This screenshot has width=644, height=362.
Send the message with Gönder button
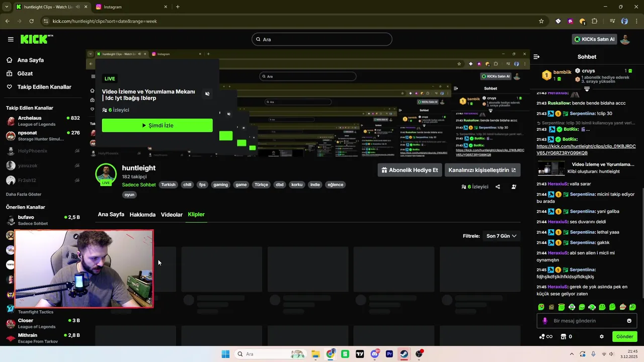625,336
